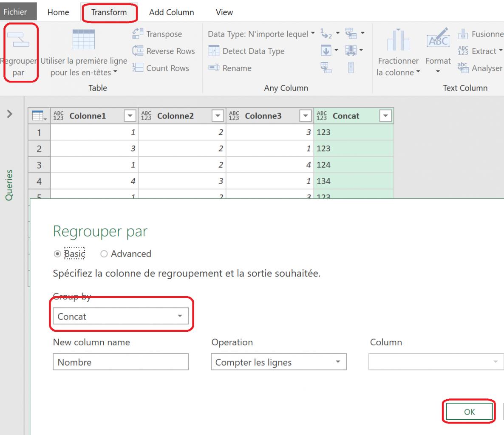This screenshot has height=435, width=504.
Task: Switch to the Add Column tab
Action: 171,12
